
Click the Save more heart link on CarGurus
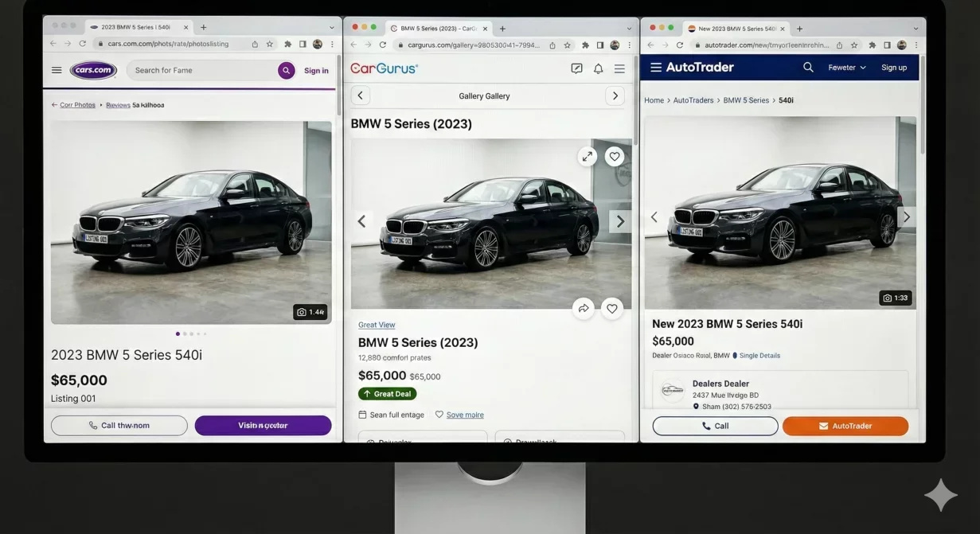(459, 415)
